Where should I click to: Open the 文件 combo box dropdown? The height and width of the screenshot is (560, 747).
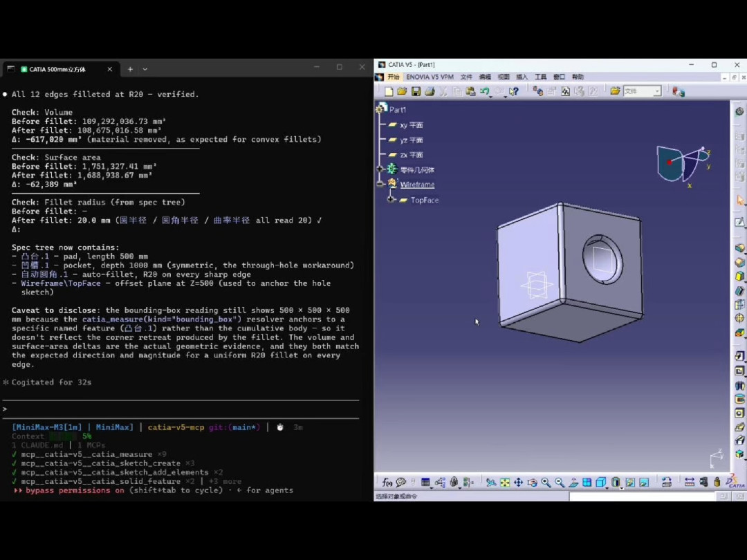pyautogui.click(x=657, y=91)
